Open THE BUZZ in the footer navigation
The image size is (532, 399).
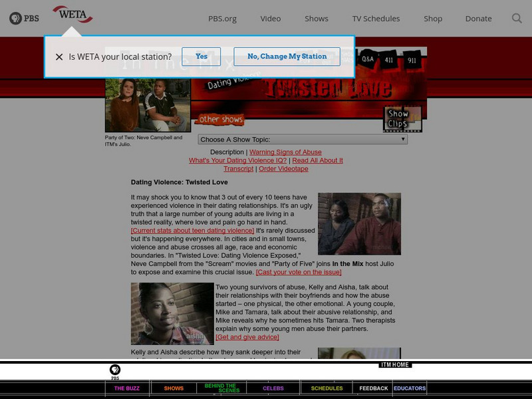[127, 388]
